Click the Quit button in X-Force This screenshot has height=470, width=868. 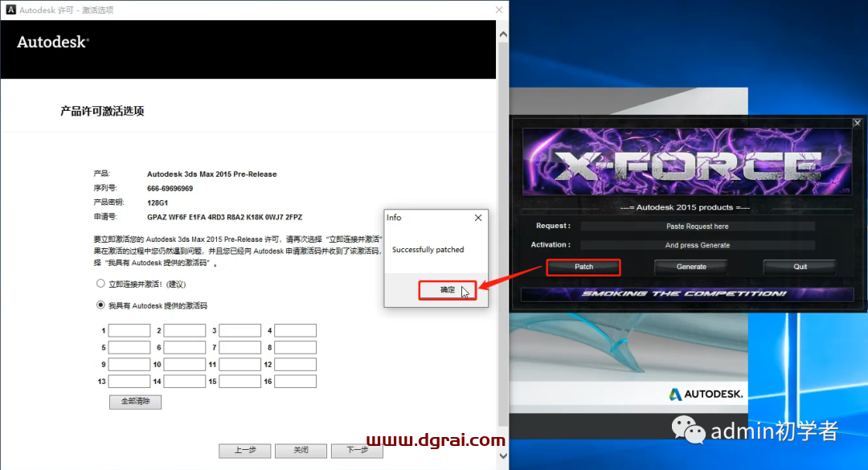pyautogui.click(x=800, y=267)
